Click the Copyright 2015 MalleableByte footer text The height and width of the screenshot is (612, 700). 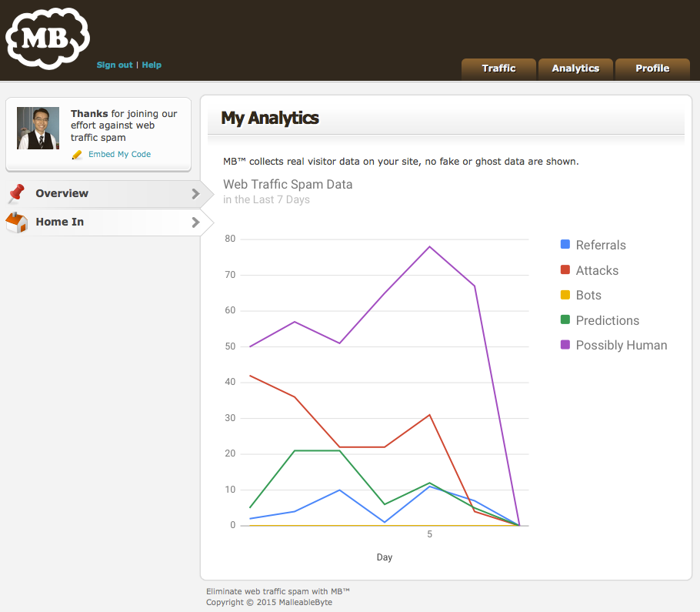tap(269, 602)
